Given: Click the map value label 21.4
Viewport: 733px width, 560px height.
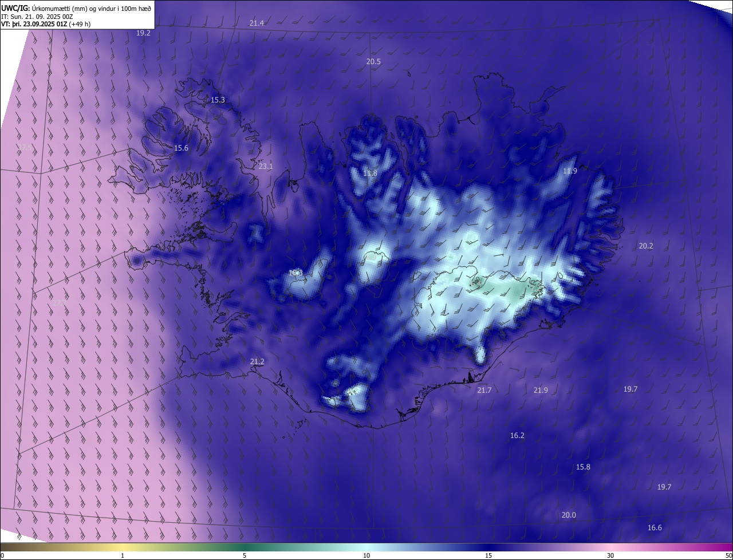Looking at the screenshot, I should [x=257, y=23].
